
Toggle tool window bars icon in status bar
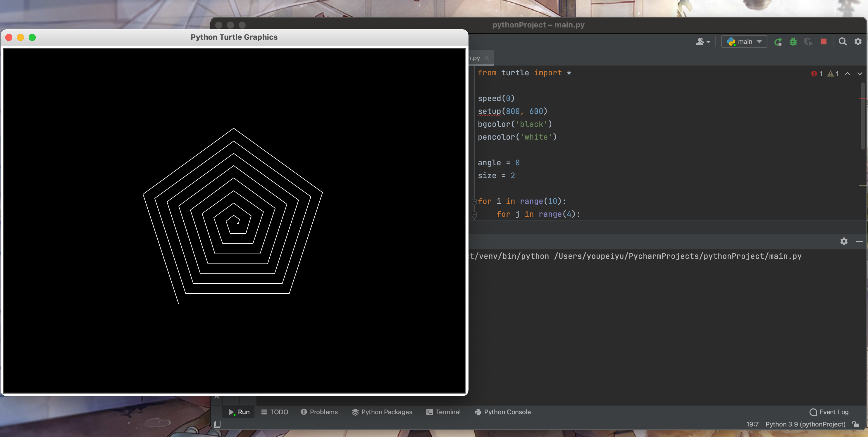coord(218,424)
